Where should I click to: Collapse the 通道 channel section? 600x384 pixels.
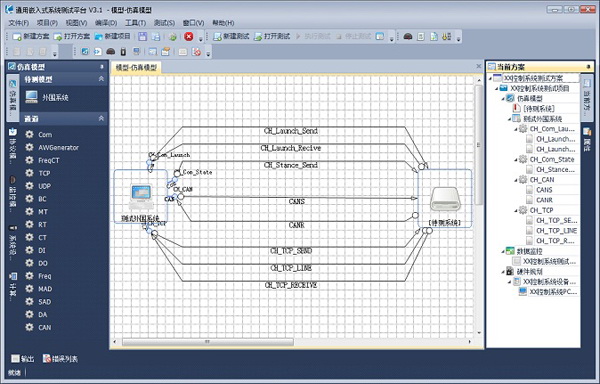tap(101, 119)
